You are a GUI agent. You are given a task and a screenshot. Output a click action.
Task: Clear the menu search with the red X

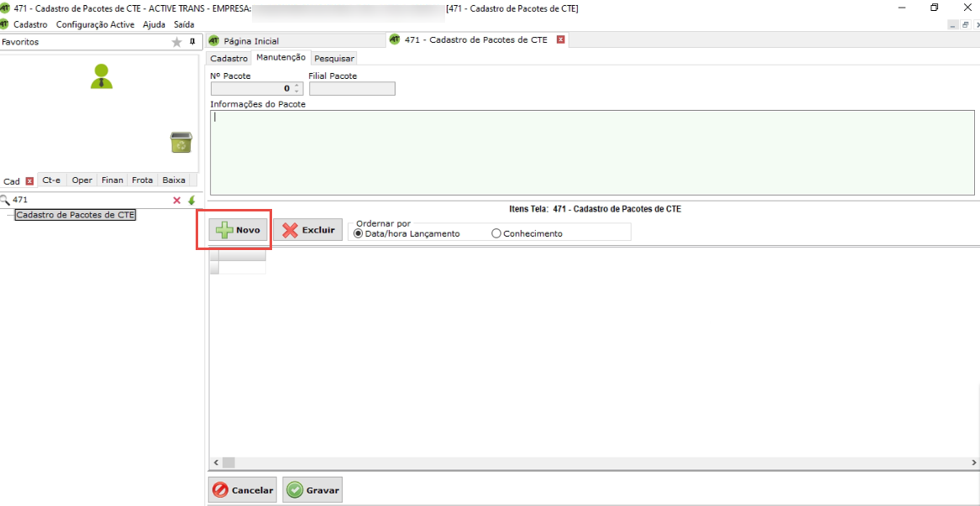(x=176, y=201)
